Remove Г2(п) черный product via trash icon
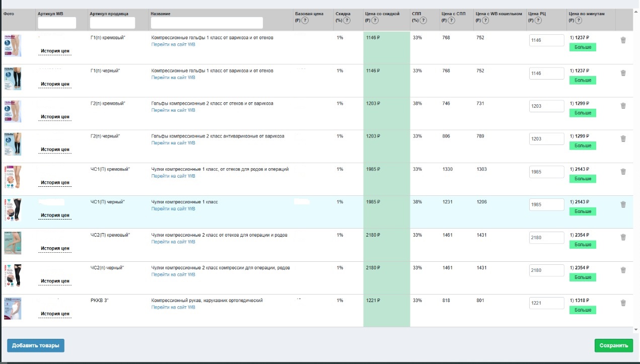The image size is (640, 364). click(x=623, y=138)
